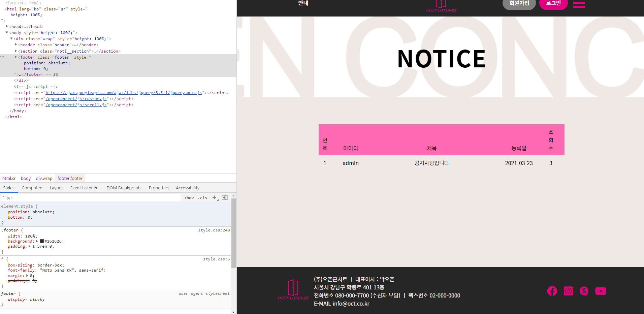Open style.css:248 source link
644x314 pixels.
tap(214, 230)
